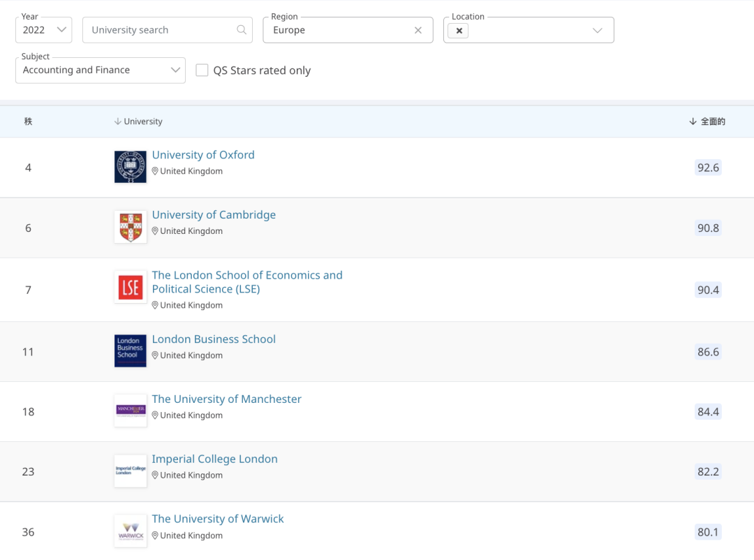This screenshot has height=560, width=754.
Task: Open The University of Warwick link
Action: pyautogui.click(x=218, y=520)
